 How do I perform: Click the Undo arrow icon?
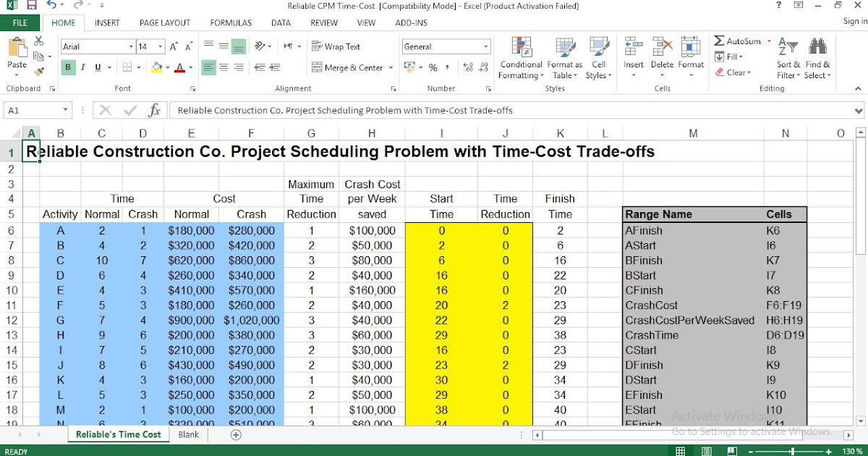tap(51, 6)
